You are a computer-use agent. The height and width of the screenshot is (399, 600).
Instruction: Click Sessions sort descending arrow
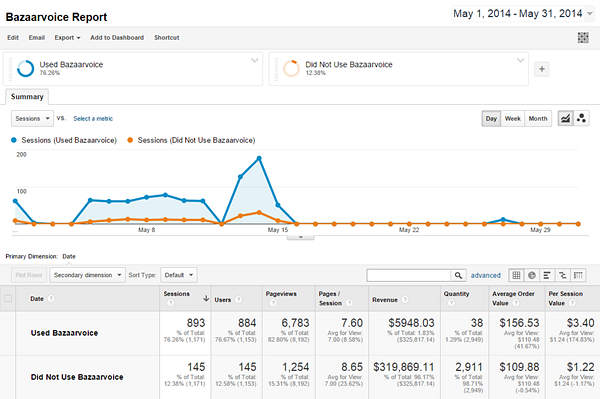click(x=206, y=298)
